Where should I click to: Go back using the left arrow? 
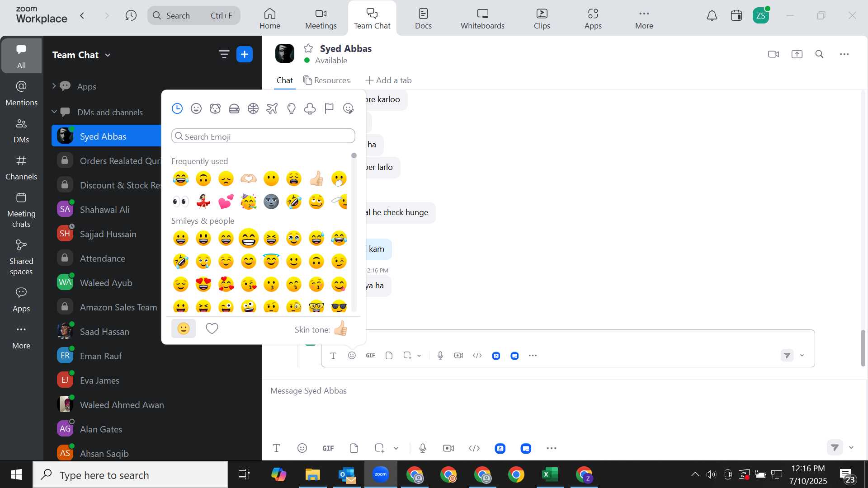coord(82,16)
